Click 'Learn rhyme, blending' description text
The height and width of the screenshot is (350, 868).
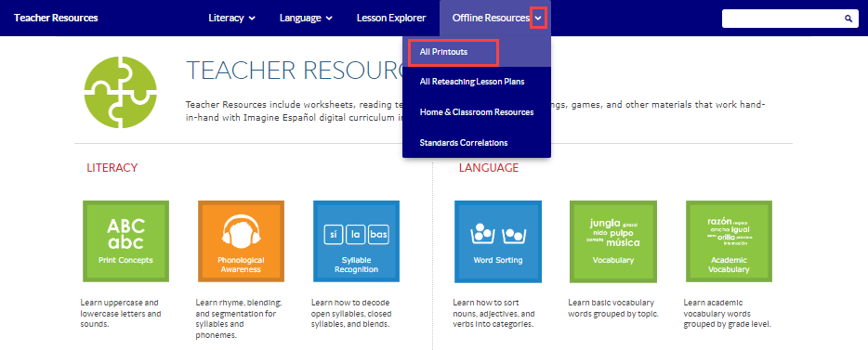click(239, 319)
